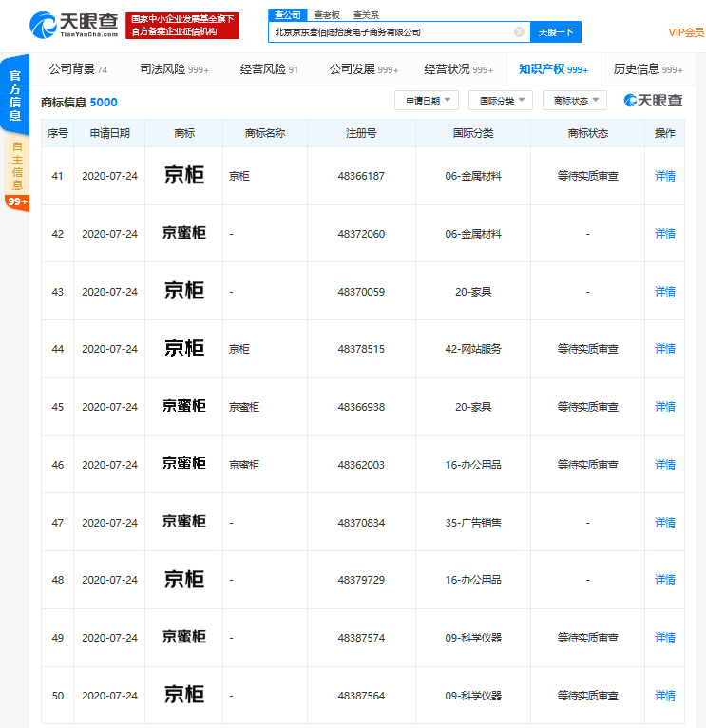Image resolution: width=706 pixels, height=728 pixels.
Task: View 详情 for registration 48362003
Action: click(x=665, y=465)
